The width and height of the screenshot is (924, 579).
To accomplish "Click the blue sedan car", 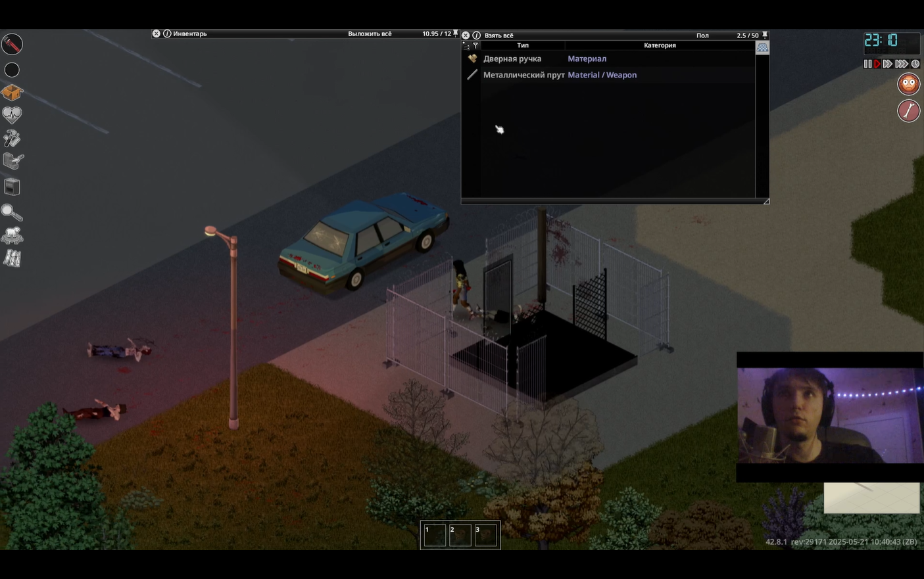I will point(364,242).
